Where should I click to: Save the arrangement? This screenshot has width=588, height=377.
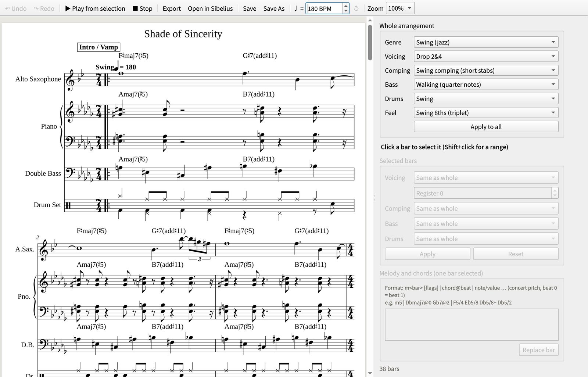click(250, 8)
